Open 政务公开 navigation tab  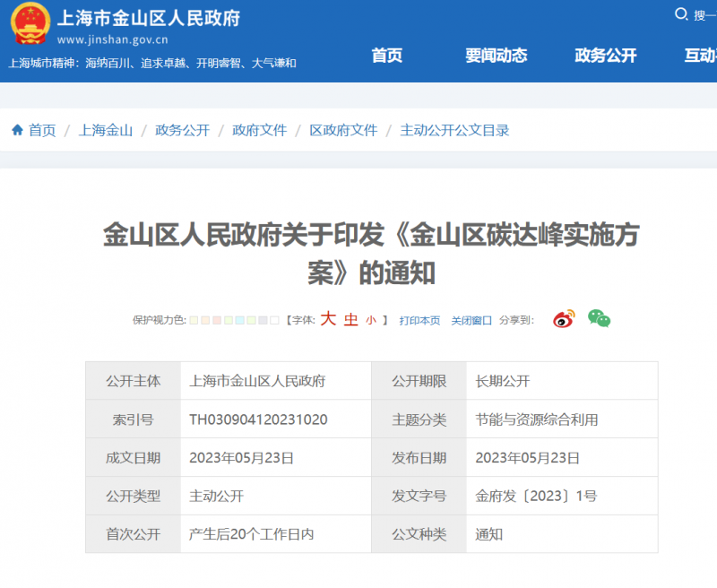click(606, 56)
